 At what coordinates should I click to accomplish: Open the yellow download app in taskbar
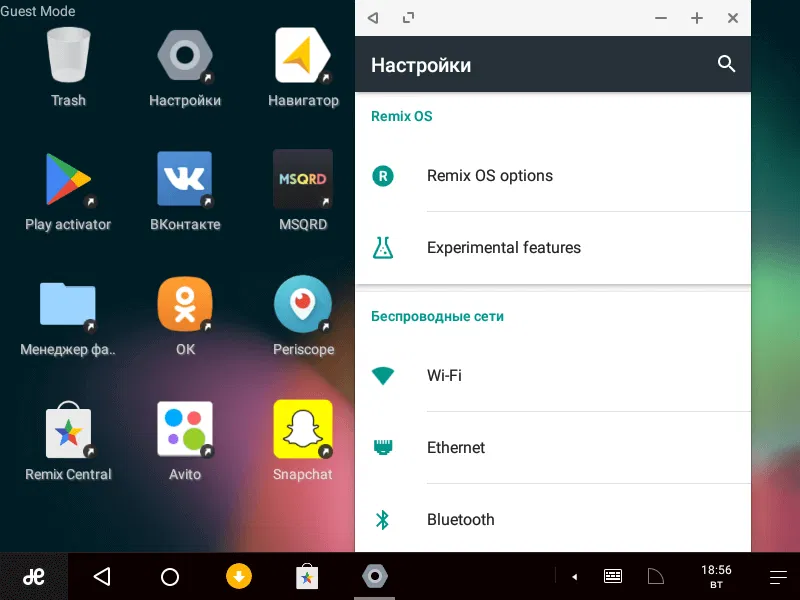[239, 577]
